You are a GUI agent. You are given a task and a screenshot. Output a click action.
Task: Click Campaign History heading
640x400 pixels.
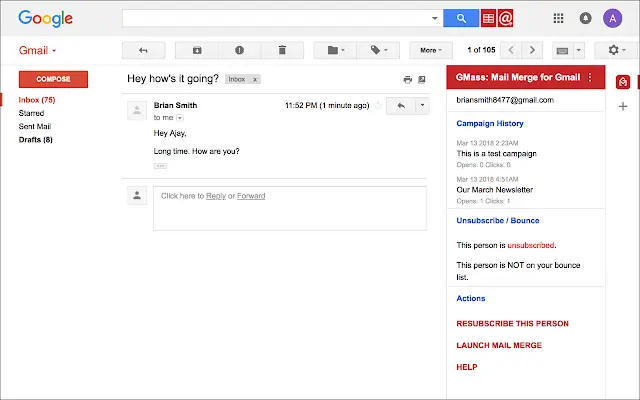(x=490, y=123)
